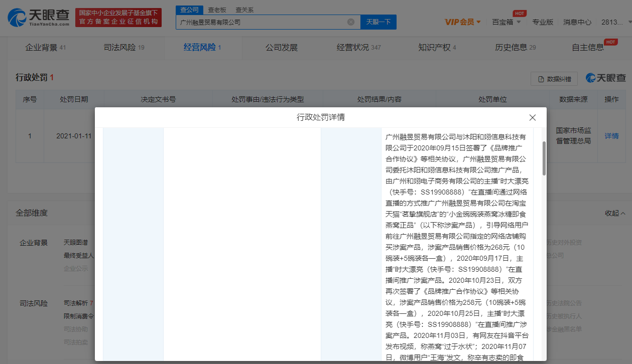Image resolution: width=632 pixels, height=364 pixels.
Task: Click the 处罚日期 column header
Action: coord(74,99)
